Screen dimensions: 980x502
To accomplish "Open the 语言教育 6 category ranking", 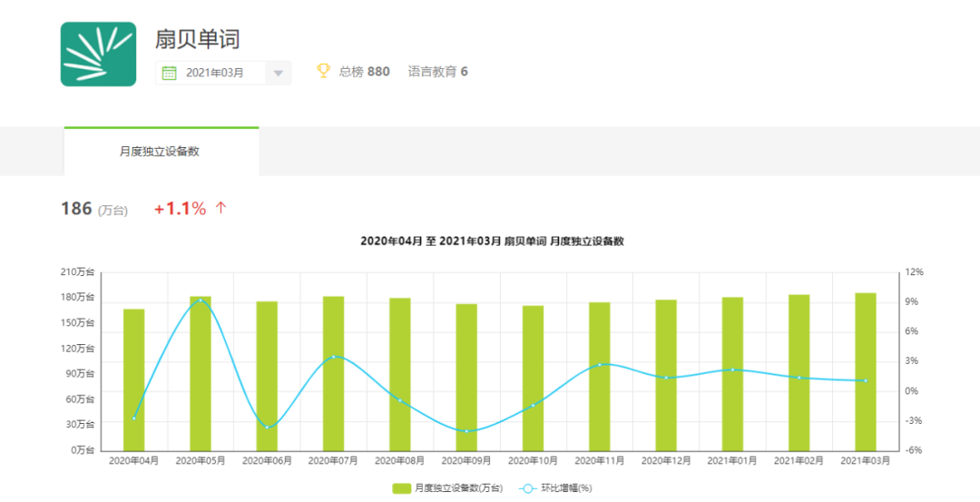I will pos(437,72).
